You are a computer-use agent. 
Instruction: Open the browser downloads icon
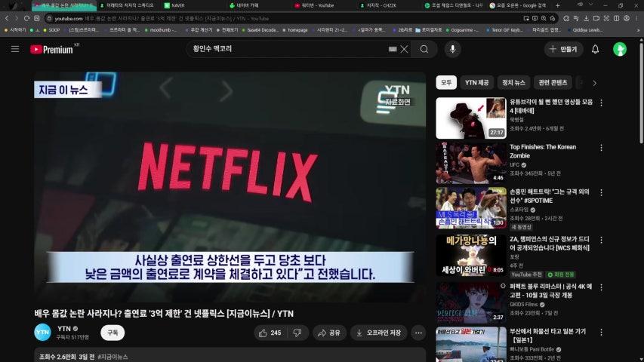[x=586, y=18]
